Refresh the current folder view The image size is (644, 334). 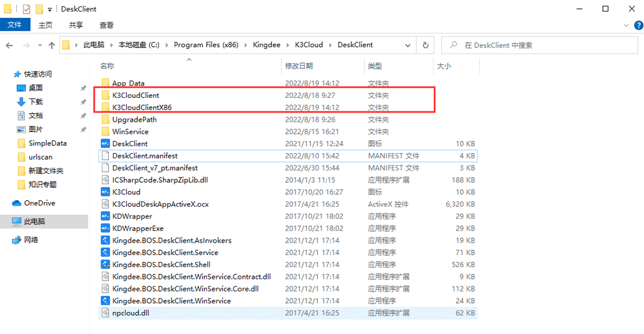click(x=425, y=46)
